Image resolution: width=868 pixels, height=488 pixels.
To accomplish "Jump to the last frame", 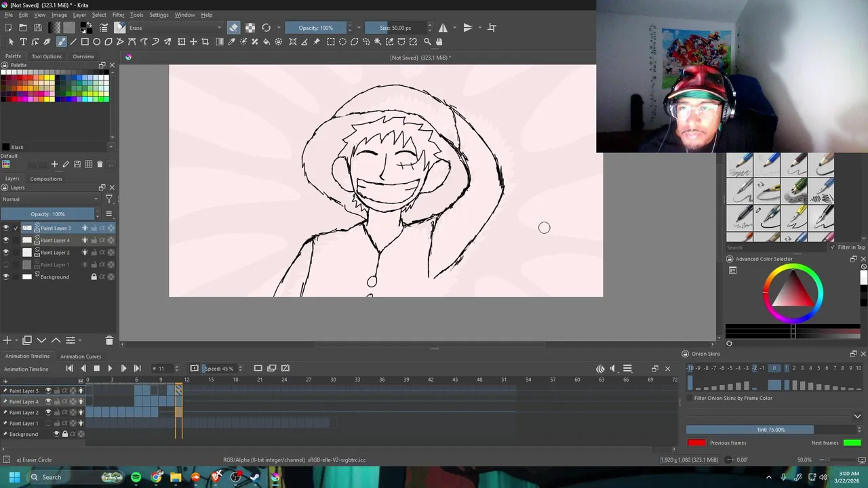I will click(x=137, y=369).
